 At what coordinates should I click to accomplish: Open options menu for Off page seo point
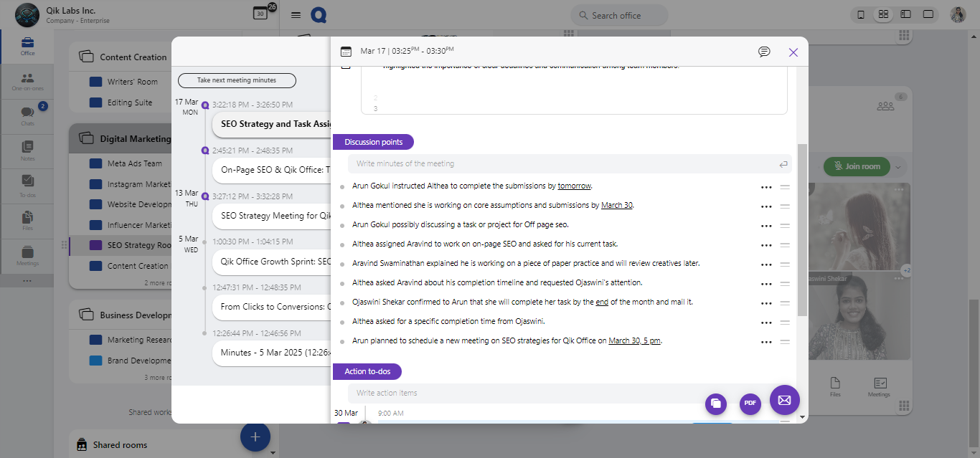tap(766, 226)
